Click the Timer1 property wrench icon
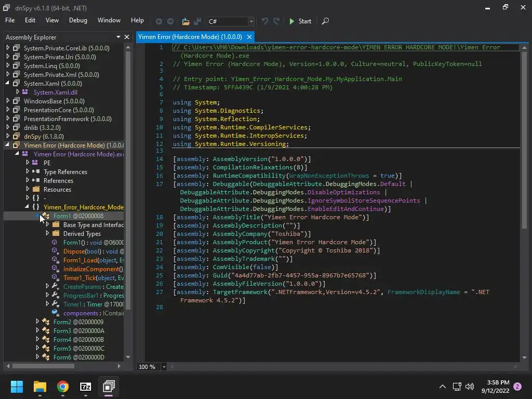Screen dimensions: 532x399 click(x=55, y=304)
